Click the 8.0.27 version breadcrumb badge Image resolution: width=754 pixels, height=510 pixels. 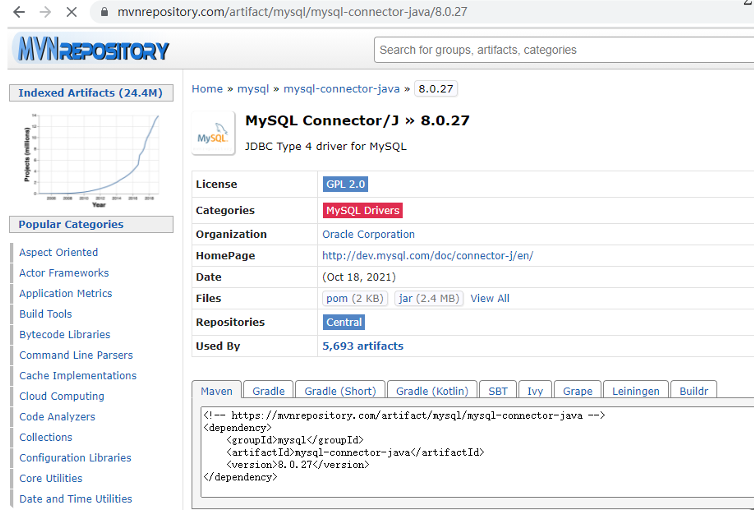436,89
